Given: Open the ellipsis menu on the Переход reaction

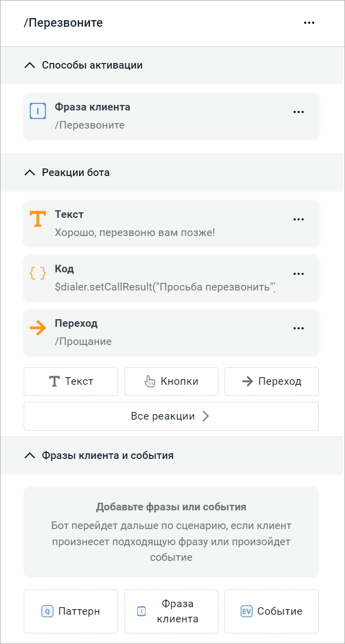Looking at the screenshot, I should 299,327.
